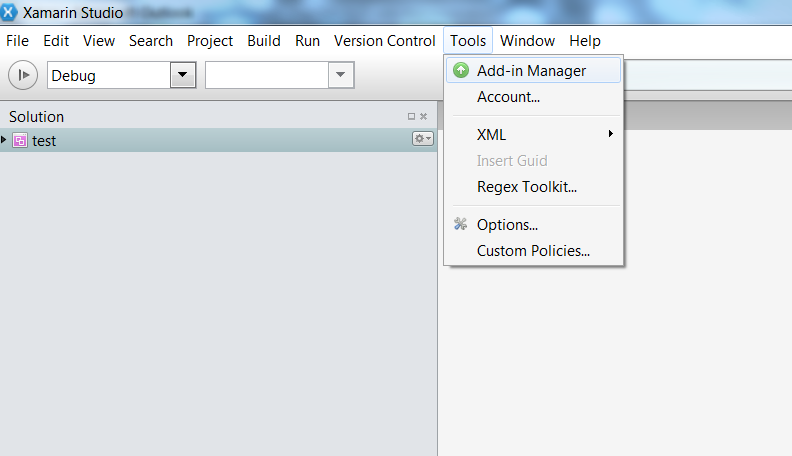Click the empty target selector field
792x456 pixels.
point(267,75)
